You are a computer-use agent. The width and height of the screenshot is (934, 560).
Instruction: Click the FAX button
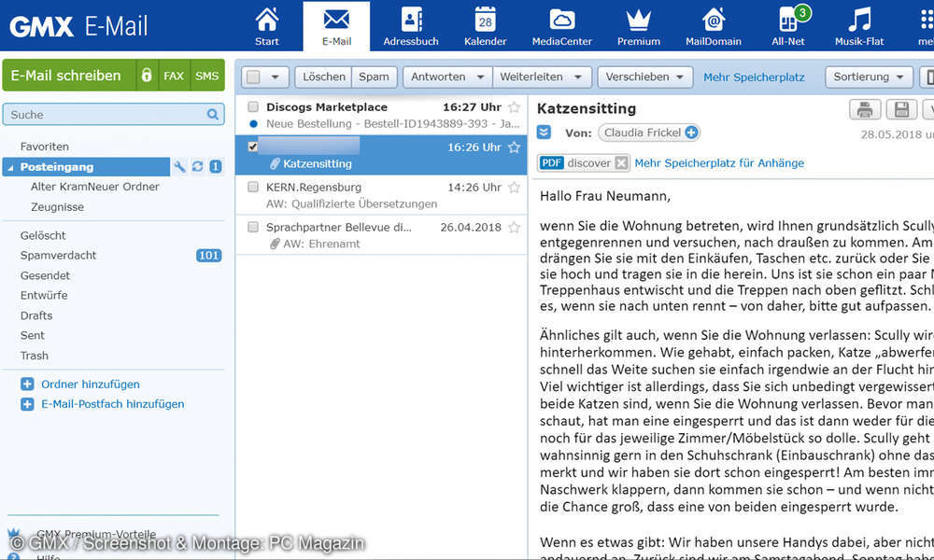pyautogui.click(x=174, y=76)
